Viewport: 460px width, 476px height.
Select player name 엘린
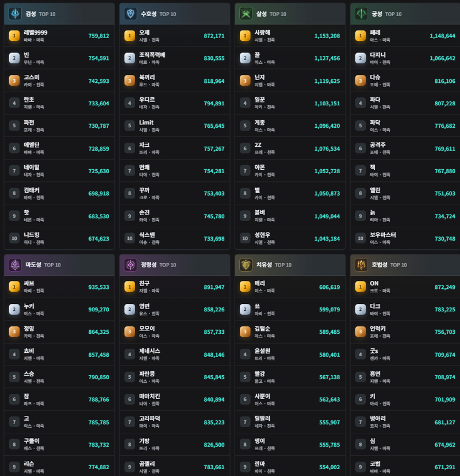click(x=375, y=190)
